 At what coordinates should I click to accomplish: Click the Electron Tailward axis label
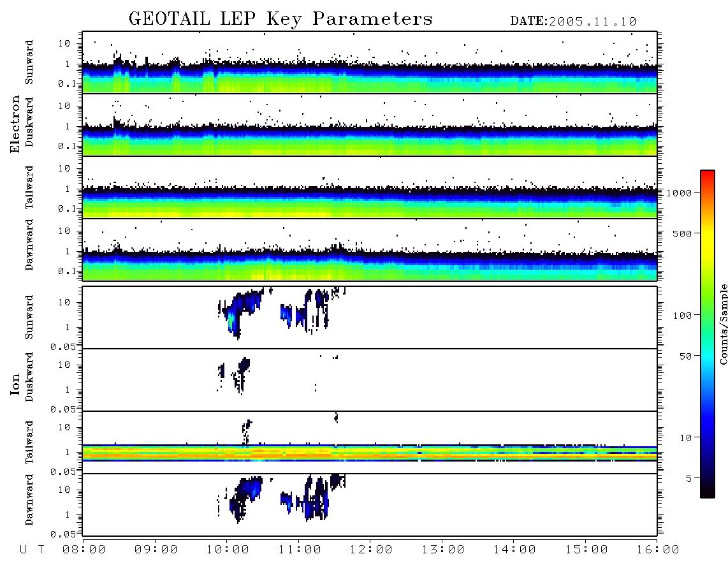coord(29,187)
